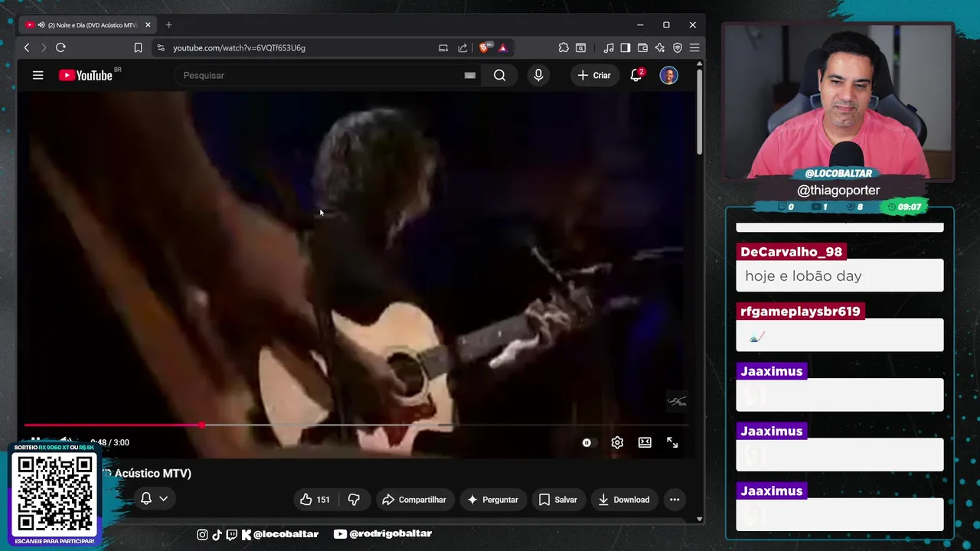Toggle the subscription notification bell
This screenshot has height=551, width=980.
[x=146, y=499]
